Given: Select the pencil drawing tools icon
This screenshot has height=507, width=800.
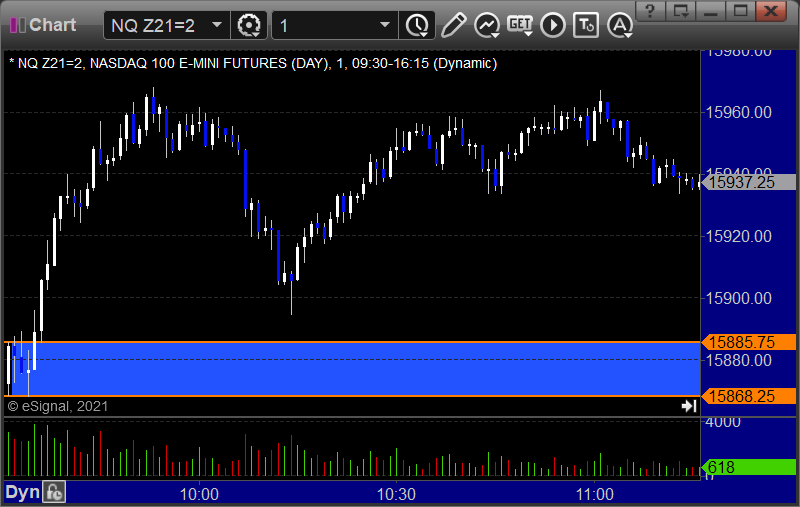Looking at the screenshot, I should (x=453, y=25).
